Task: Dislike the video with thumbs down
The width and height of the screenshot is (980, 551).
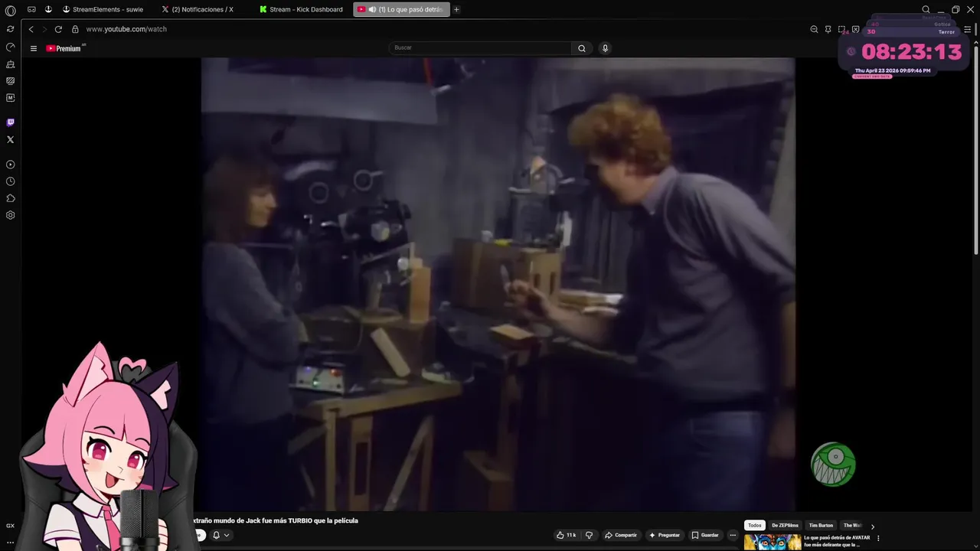Action: [589, 535]
